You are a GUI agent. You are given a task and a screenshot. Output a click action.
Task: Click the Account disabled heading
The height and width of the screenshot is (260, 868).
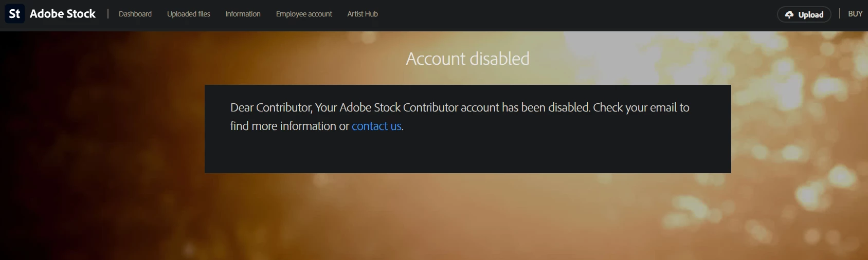(468, 59)
